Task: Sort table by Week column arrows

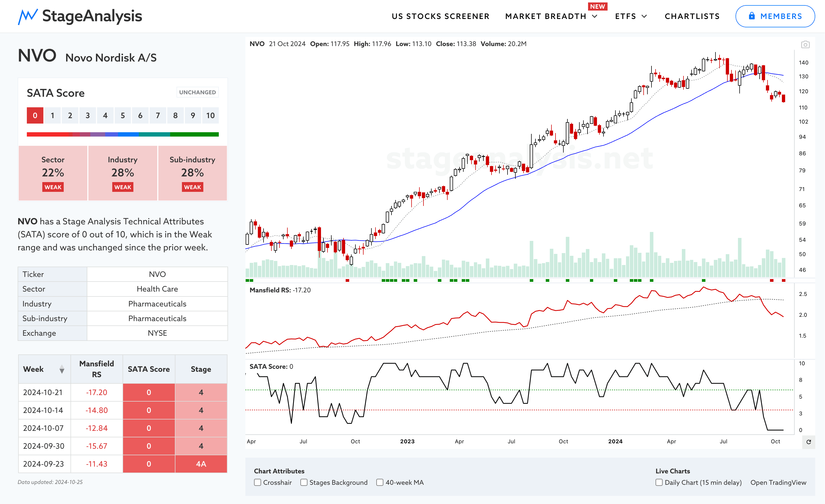Action: click(x=62, y=369)
